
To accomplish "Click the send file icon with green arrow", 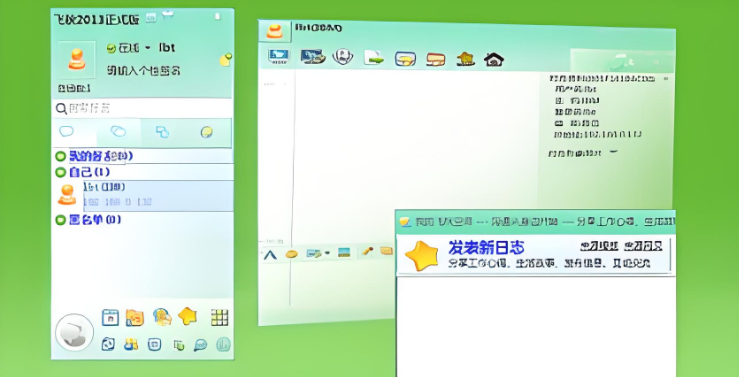I will [x=374, y=57].
